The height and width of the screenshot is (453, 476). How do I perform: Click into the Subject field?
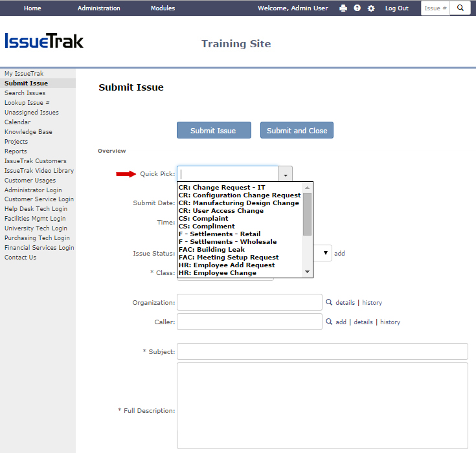click(323, 351)
